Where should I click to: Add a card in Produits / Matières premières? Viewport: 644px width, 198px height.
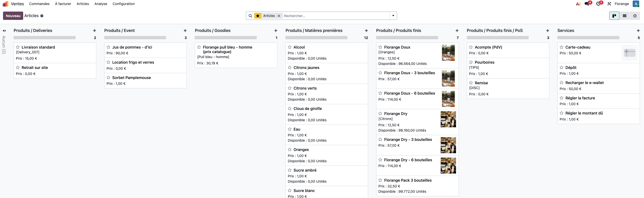pos(366,31)
